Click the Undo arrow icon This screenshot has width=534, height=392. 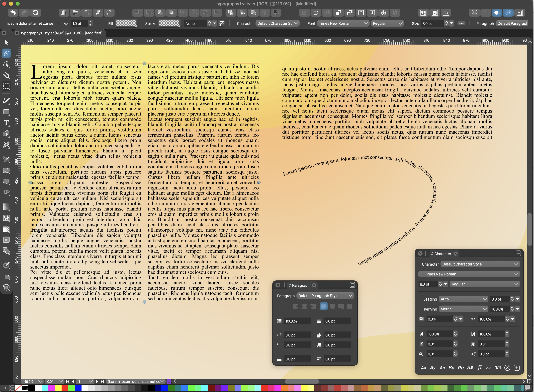[x=13, y=13]
